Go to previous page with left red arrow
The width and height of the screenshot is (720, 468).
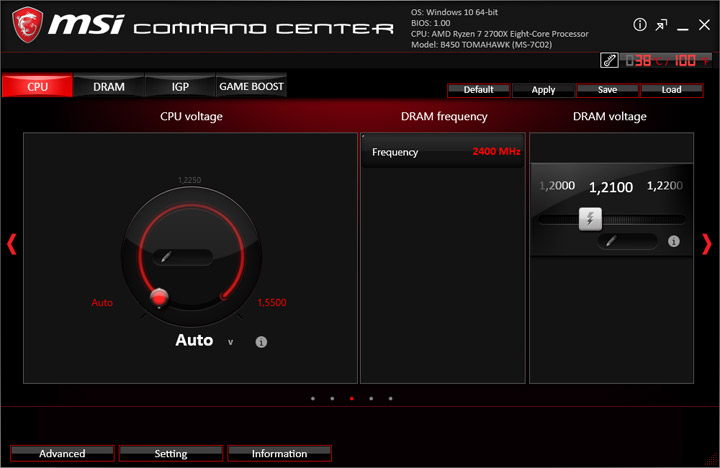coord(11,244)
